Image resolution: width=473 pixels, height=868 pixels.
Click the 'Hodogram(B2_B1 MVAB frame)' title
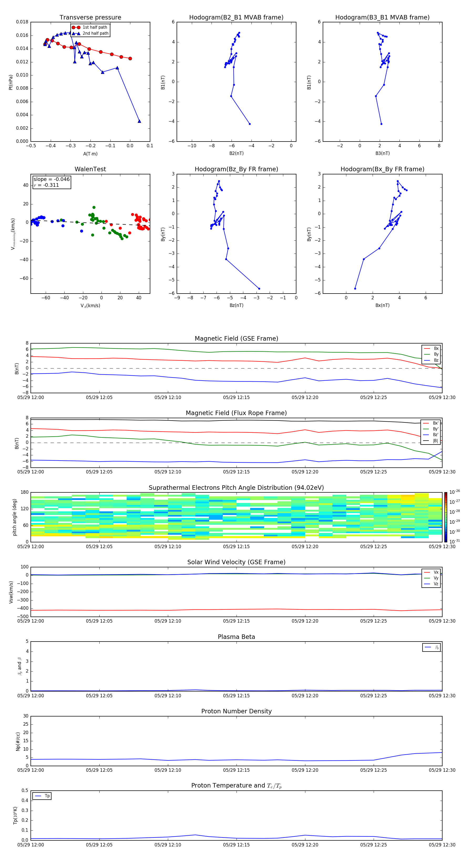pyautogui.click(x=236, y=18)
